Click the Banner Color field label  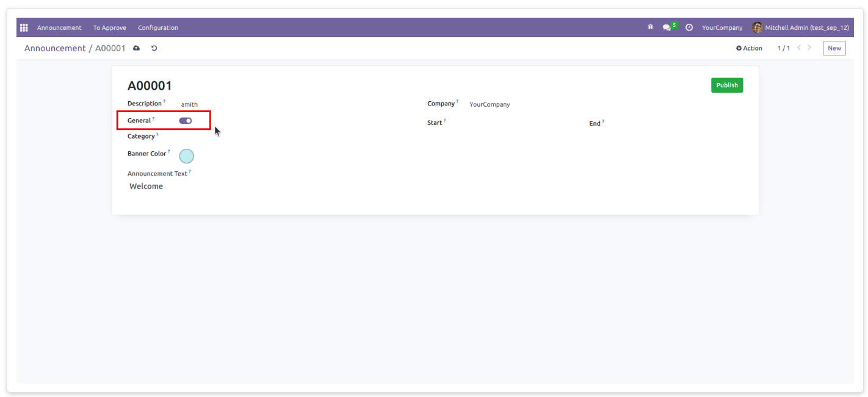[x=146, y=154]
